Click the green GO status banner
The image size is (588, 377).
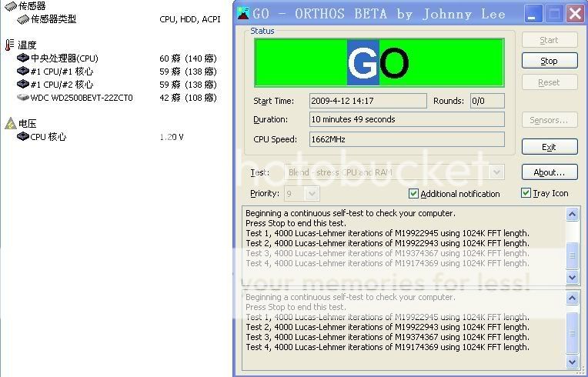pyautogui.click(x=379, y=62)
